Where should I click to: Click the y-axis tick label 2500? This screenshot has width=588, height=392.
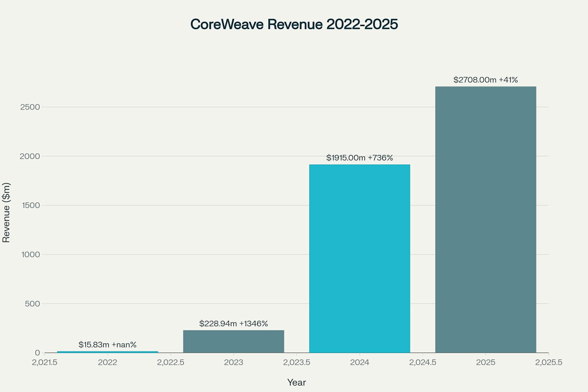(x=30, y=107)
